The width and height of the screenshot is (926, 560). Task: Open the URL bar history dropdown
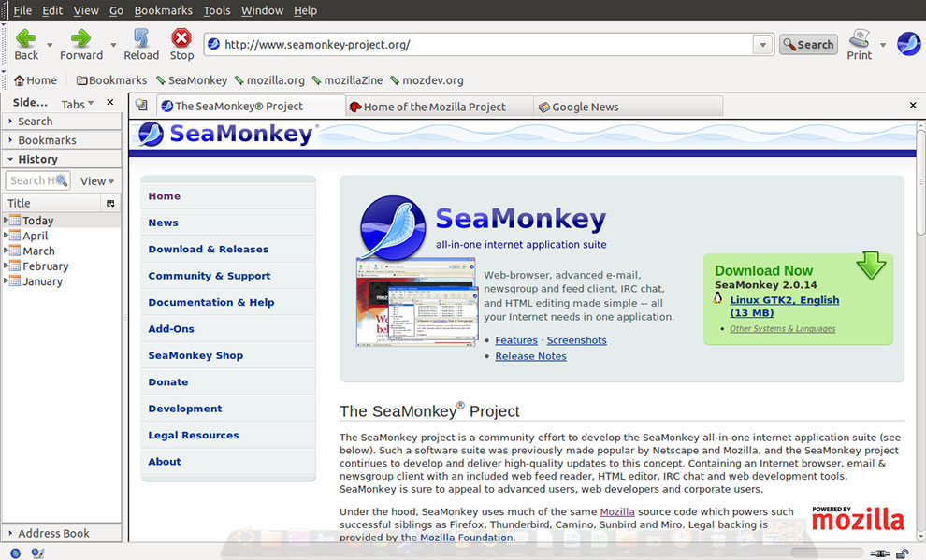click(763, 45)
